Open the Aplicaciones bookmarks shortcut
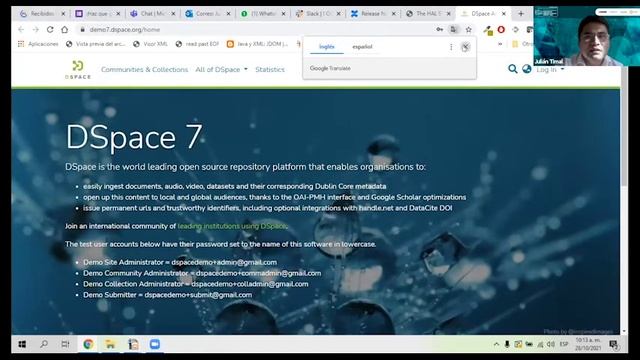The height and width of the screenshot is (360, 640). click(x=38, y=44)
